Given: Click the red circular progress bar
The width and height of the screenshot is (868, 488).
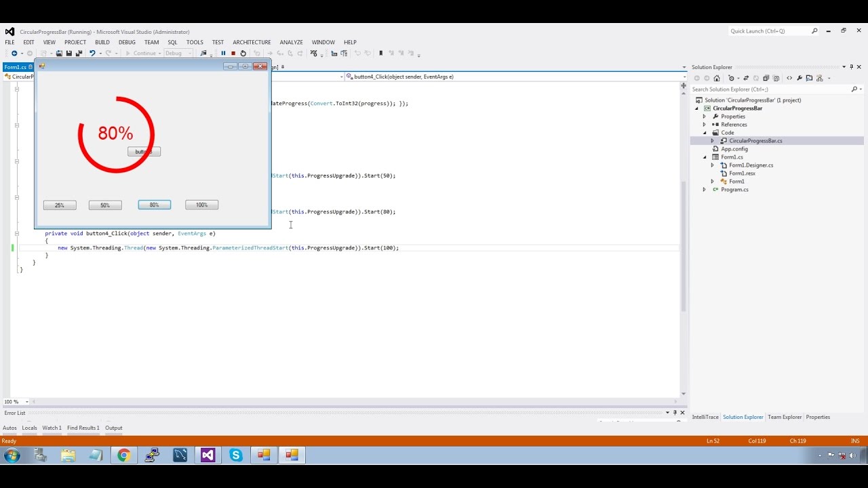Looking at the screenshot, I should pyautogui.click(x=116, y=134).
